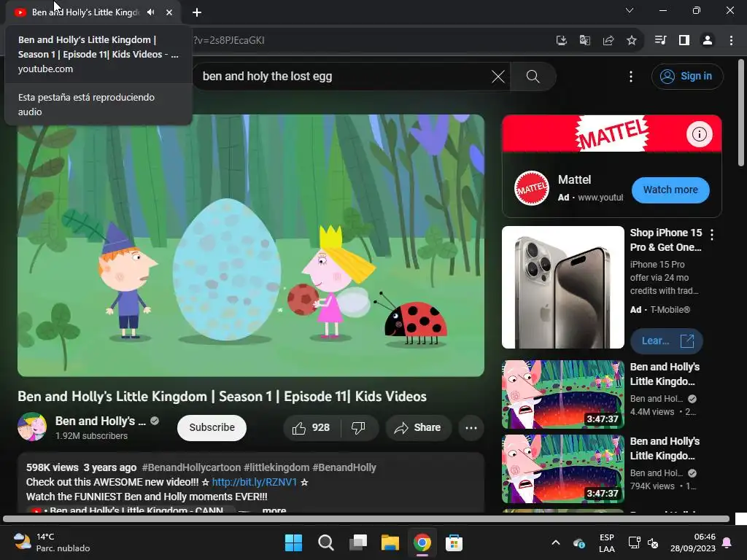Open the Ben and Holly's channel name link
The image size is (747, 560).
pyautogui.click(x=100, y=421)
